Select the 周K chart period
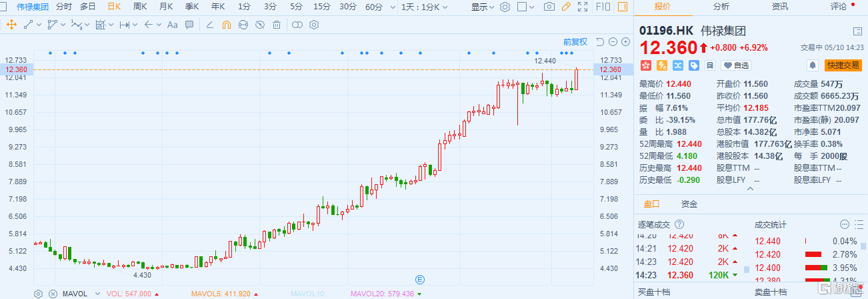This screenshot has width=868, height=299. 139,7
